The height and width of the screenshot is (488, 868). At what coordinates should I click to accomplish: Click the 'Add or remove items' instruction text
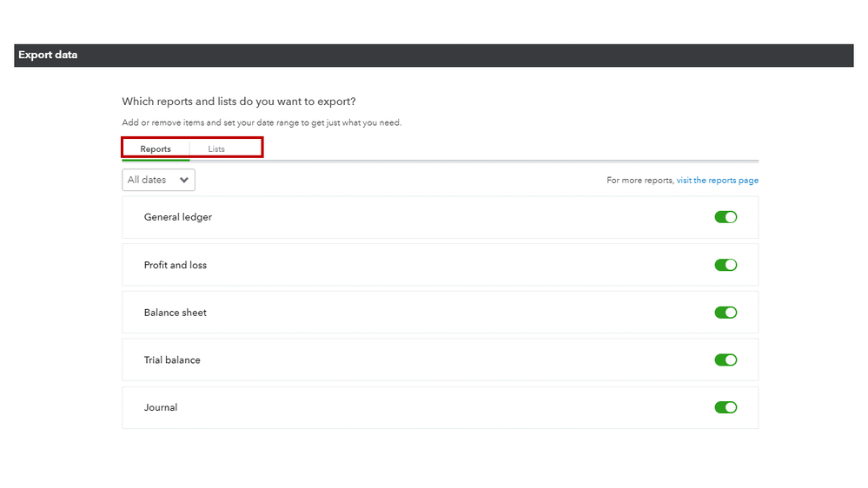point(262,122)
